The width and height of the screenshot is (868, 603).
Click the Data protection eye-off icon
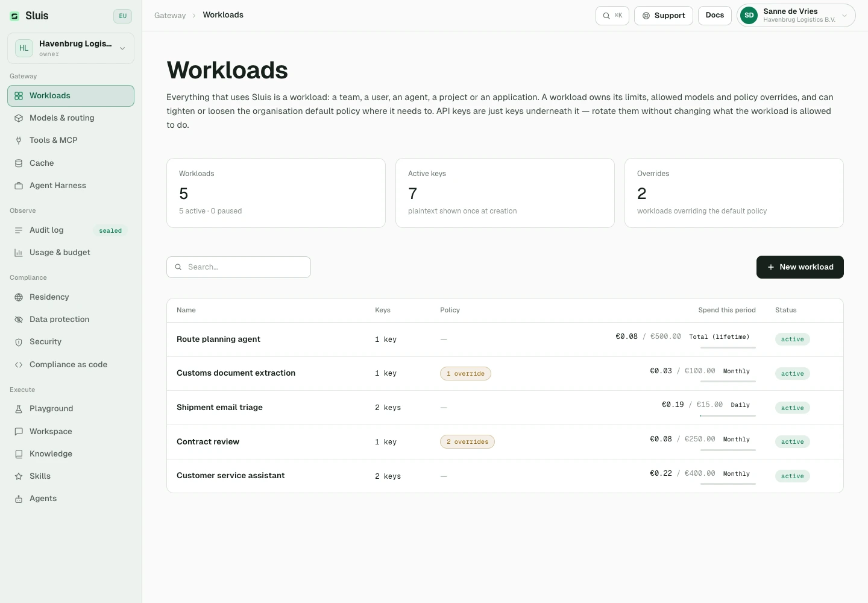tap(19, 320)
